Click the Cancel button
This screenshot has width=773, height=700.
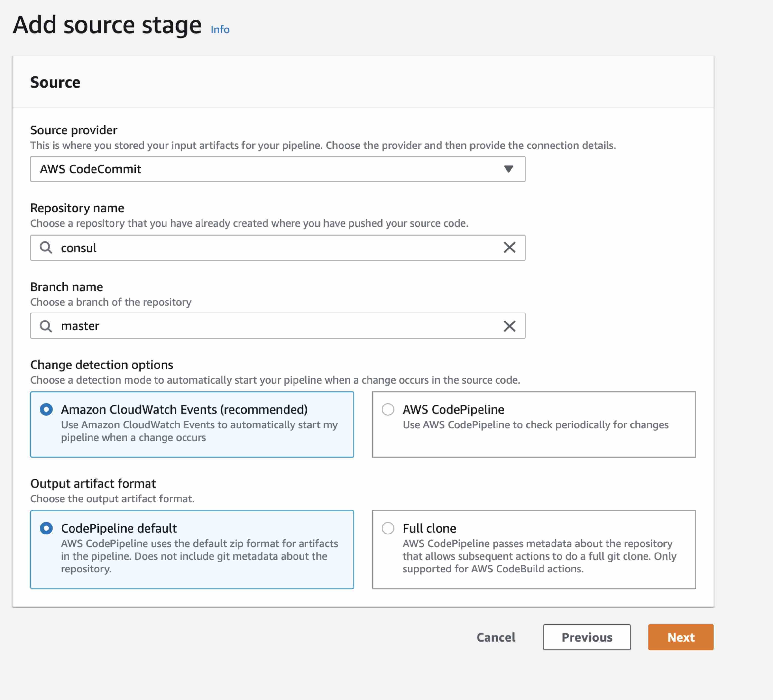[x=496, y=637]
